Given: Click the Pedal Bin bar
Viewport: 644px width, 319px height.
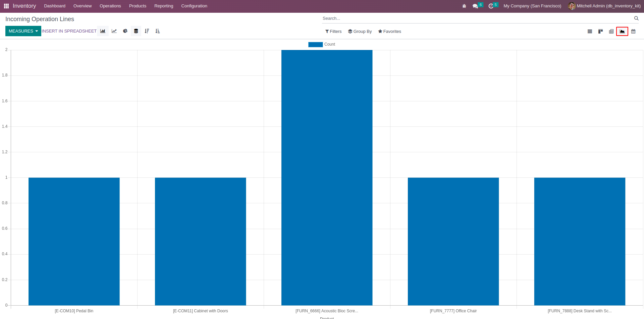Looking at the screenshot, I should point(74,242).
